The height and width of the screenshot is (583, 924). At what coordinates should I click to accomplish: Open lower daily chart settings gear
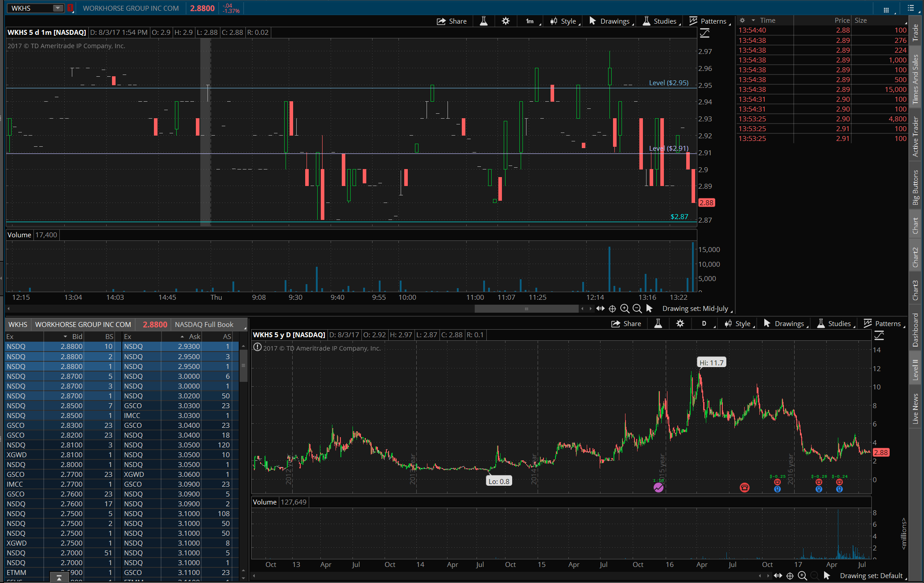(x=680, y=323)
